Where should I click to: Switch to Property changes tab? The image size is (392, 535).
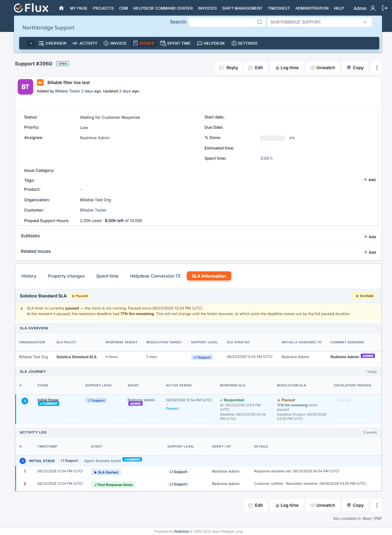[x=66, y=276]
